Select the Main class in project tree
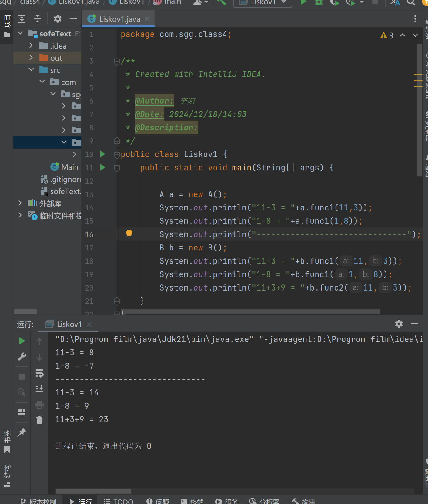This screenshot has height=504, width=428. point(69,167)
